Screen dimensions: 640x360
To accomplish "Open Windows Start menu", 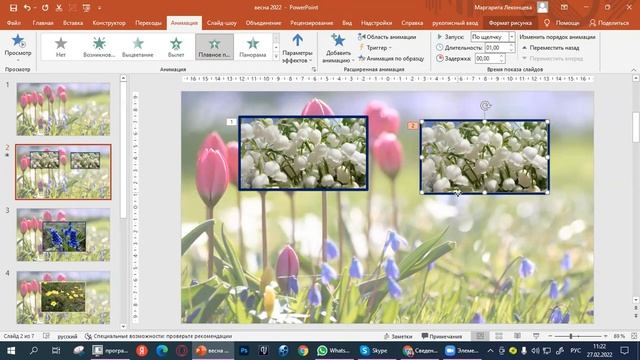I will click(x=11, y=351).
